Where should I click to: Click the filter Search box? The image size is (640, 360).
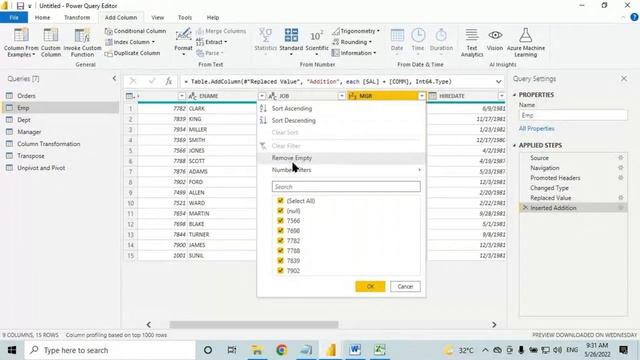[346, 187]
